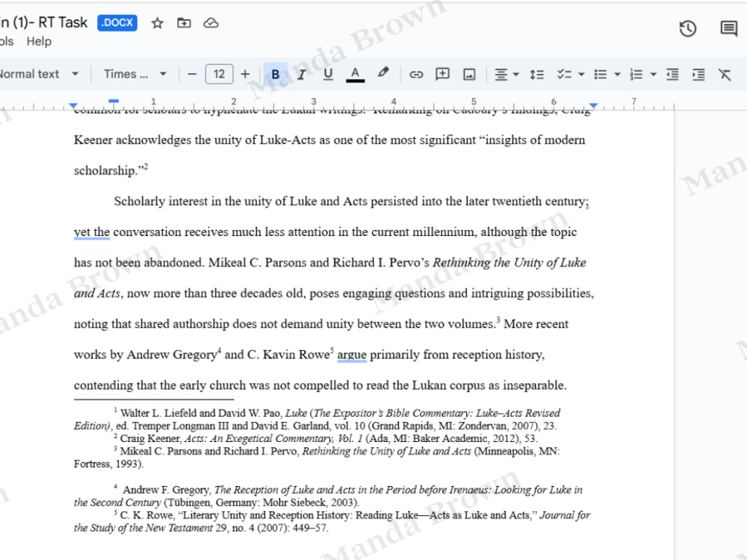Viewport: 747px width, 560px height.
Task: Click the document title "RT Task"
Action: 63,22
